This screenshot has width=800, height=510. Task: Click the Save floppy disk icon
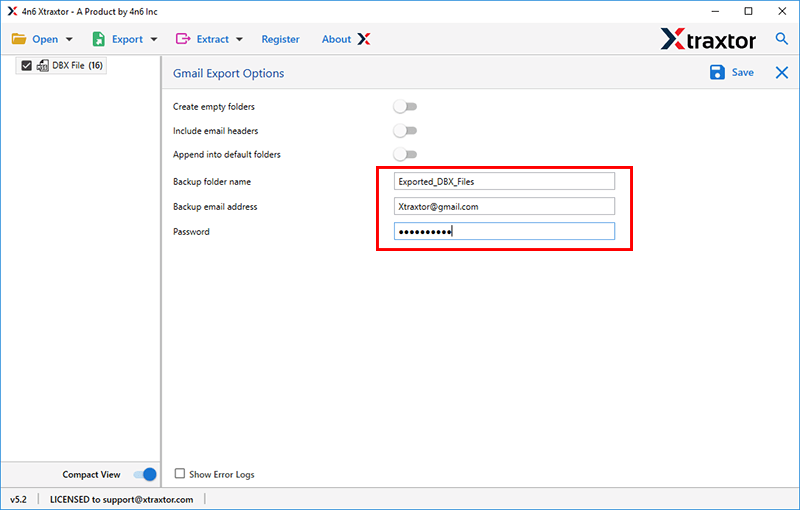(x=717, y=72)
